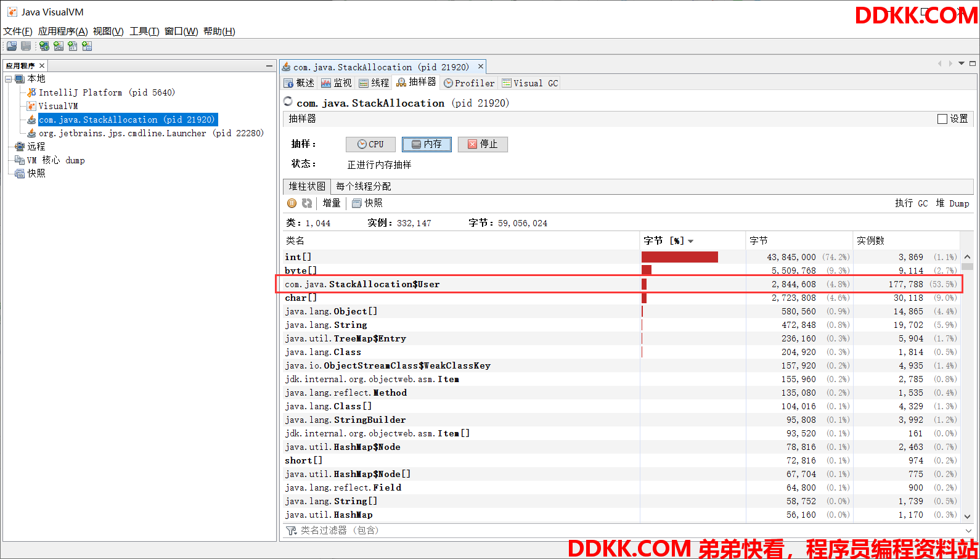The height and width of the screenshot is (559, 980).
Task: Close the 应用程序 panel tab
Action: pos(42,65)
